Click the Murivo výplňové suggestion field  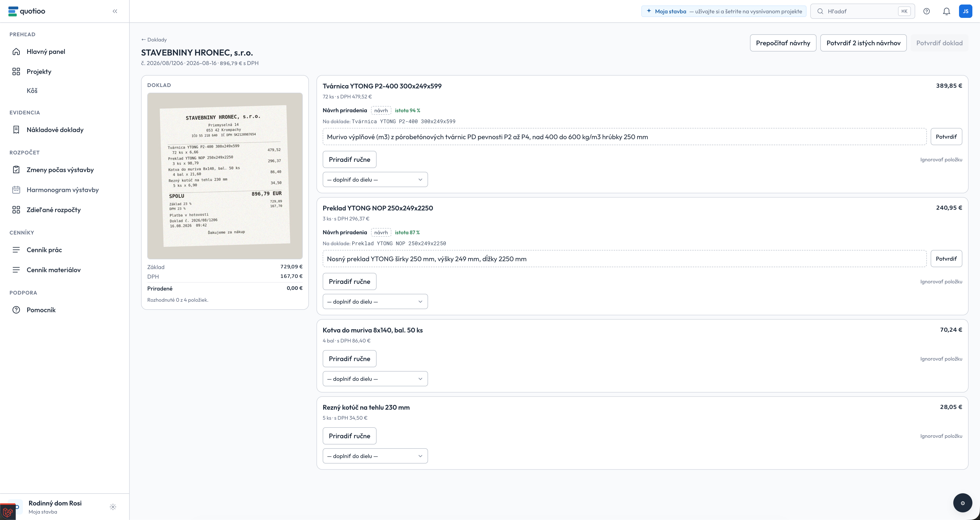click(x=624, y=137)
